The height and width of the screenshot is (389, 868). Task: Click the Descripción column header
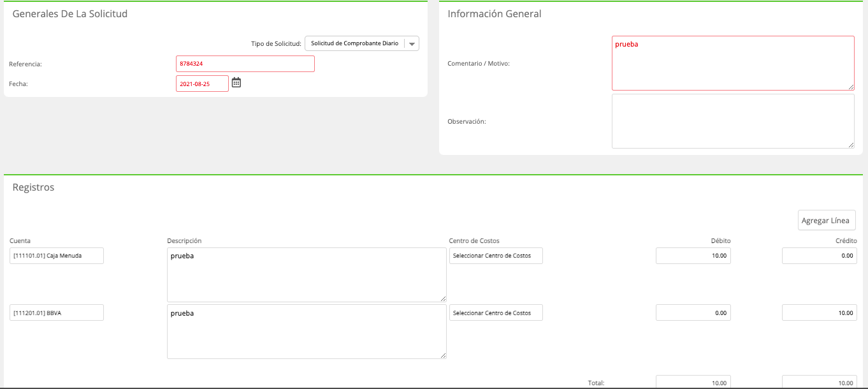click(x=184, y=241)
